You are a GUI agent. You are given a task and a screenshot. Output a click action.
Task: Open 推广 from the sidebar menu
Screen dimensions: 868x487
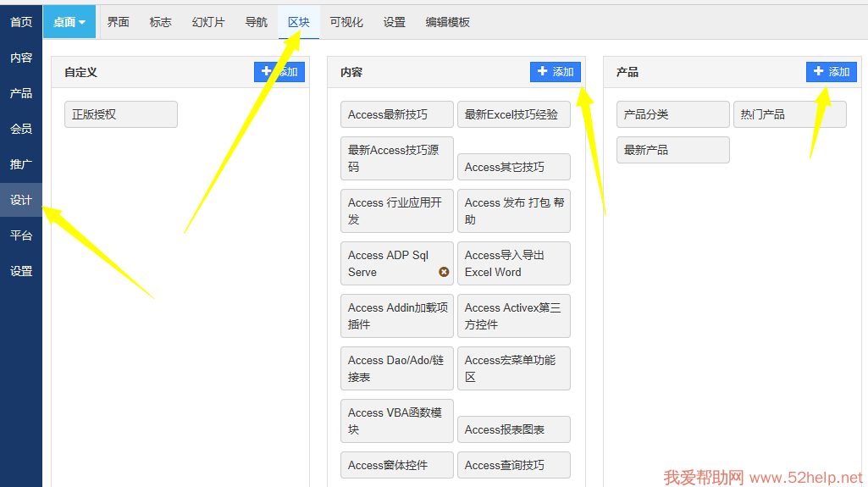point(21,164)
